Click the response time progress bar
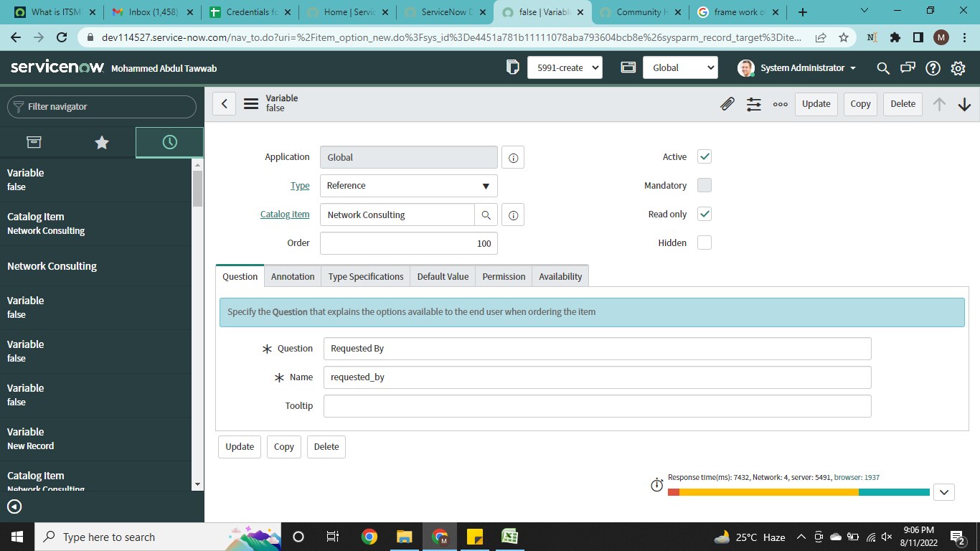 pos(798,492)
